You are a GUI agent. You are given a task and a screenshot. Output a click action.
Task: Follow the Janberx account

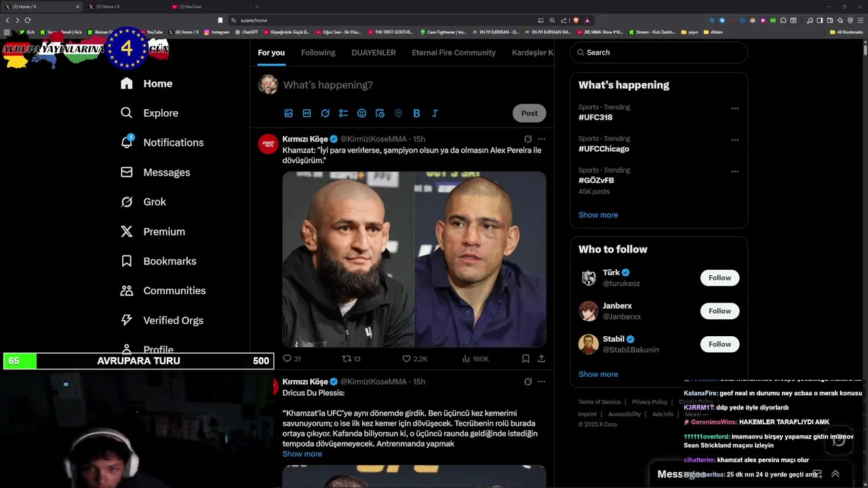pyautogui.click(x=719, y=311)
